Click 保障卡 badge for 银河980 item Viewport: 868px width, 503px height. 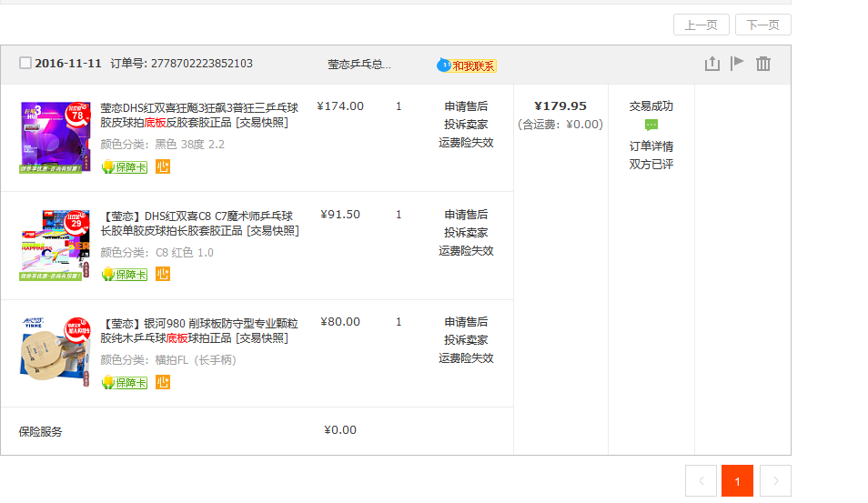coord(125,382)
